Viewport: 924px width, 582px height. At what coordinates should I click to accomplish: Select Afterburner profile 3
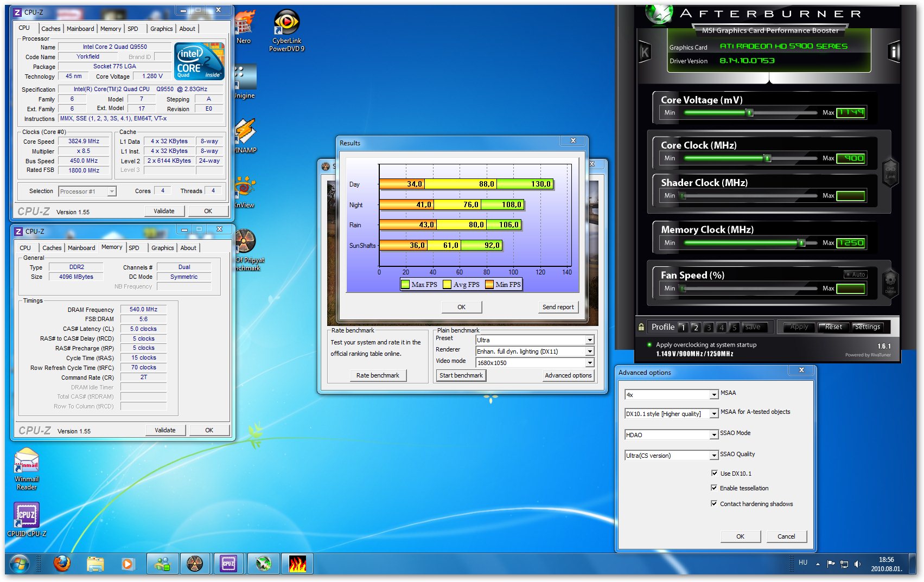click(x=709, y=327)
